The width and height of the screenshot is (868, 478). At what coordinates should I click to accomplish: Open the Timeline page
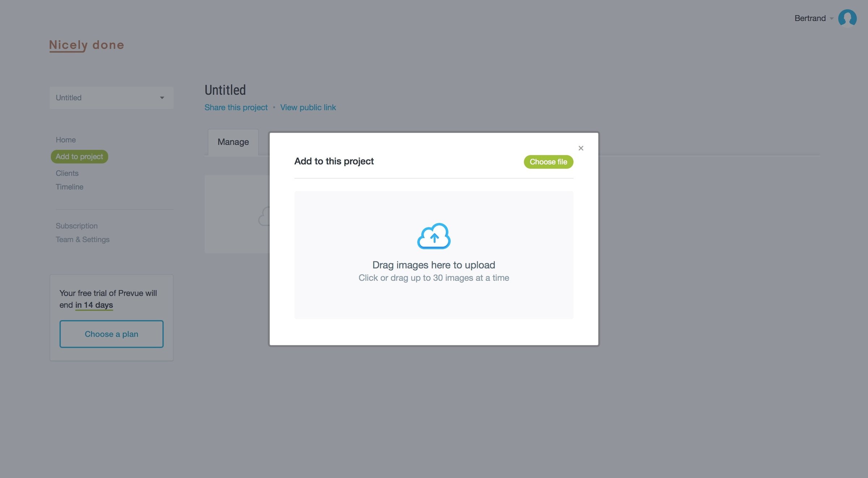(x=69, y=187)
